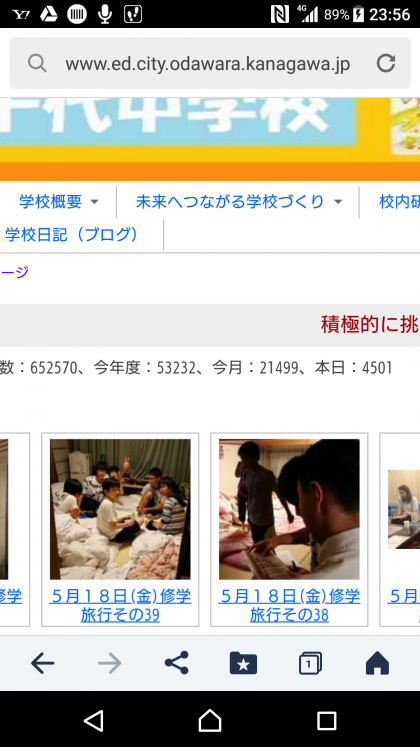The image size is (420, 747).
Task: Expand the 学校概要 dropdown menu
Action: point(59,202)
